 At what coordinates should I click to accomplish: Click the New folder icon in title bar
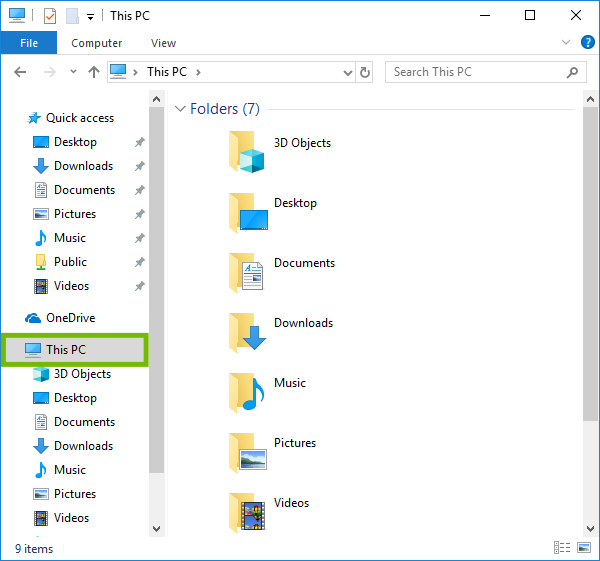pos(72,16)
